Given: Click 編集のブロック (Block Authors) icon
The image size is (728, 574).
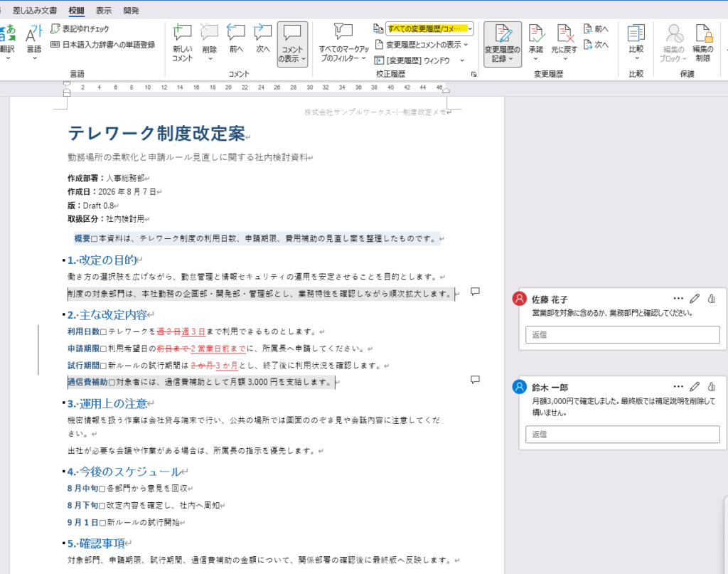Looking at the screenshot, I should 674,33.
